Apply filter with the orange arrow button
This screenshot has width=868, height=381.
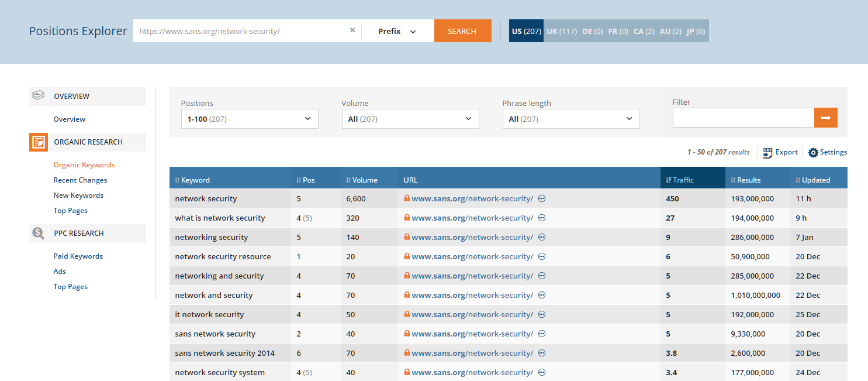[x=825, y=118]
